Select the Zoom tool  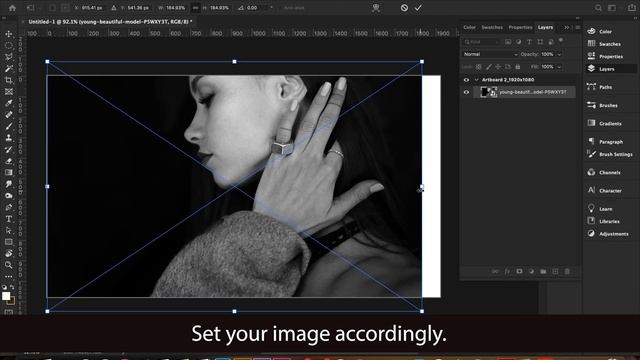tap(9, 265)
